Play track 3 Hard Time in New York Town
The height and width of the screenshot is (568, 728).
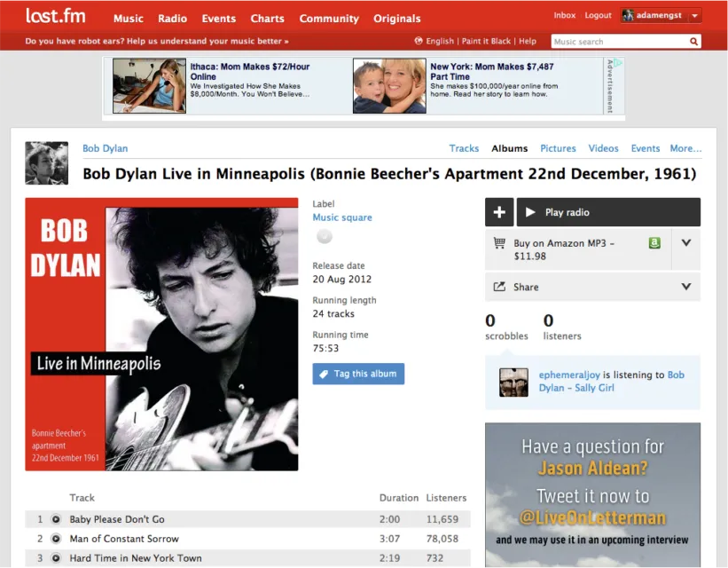click(x=56, y=557)
